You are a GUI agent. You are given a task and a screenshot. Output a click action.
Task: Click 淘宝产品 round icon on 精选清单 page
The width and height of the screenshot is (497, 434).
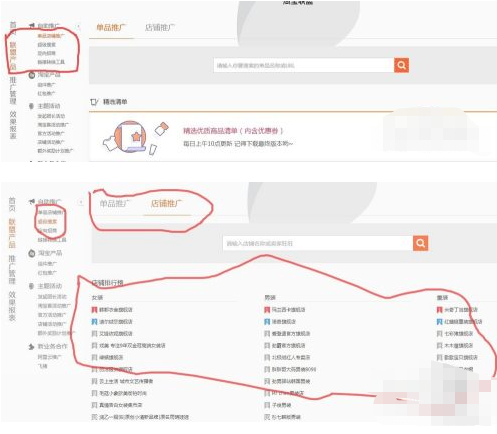[32, 75]
